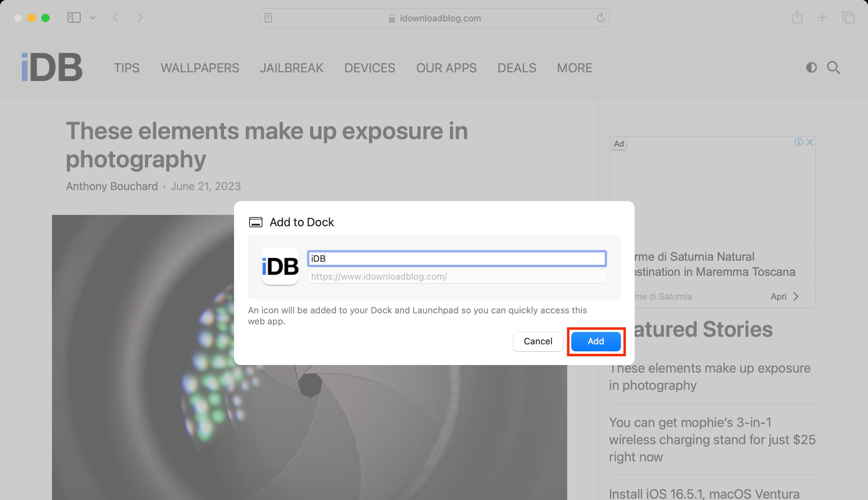868x500 pixels.
Task: Open the Share button in toolbar
Action: pyautogui.click(x=797, y=17)
